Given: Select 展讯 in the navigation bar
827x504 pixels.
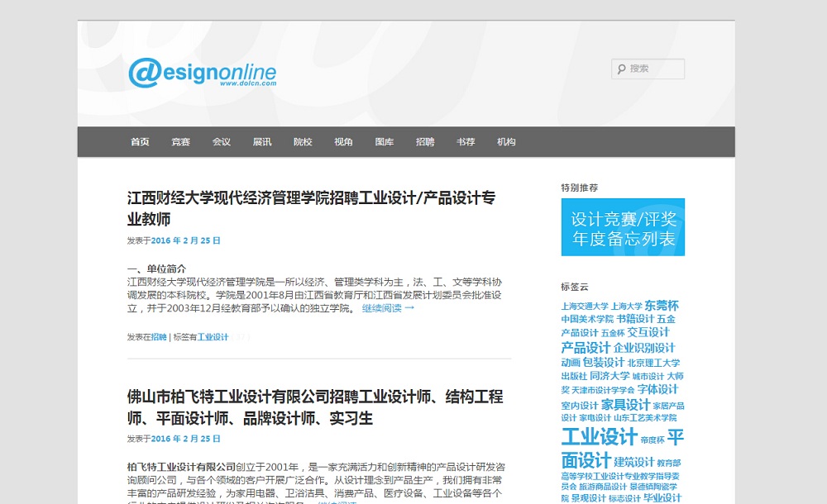Looking at the screenshot, I should [262, 142].
